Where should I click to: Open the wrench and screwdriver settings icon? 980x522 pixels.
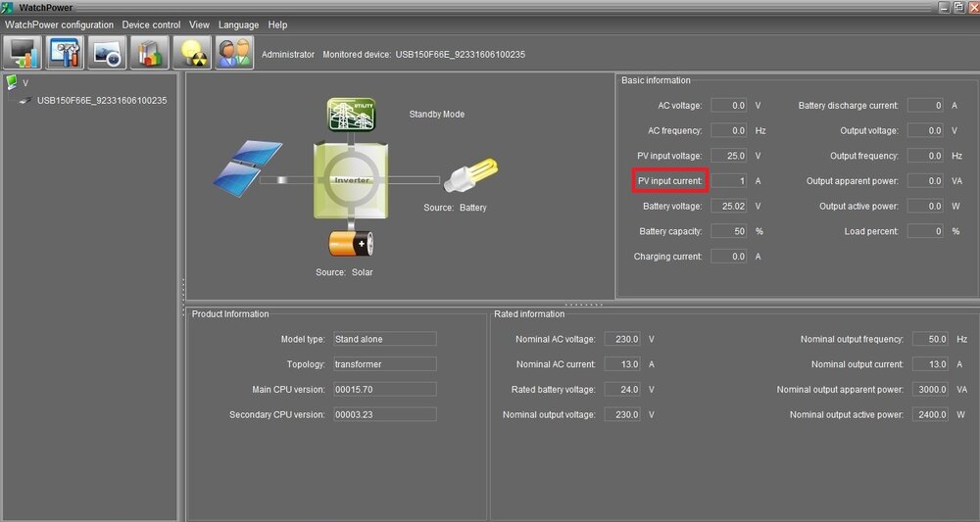click(x=65, y=53)
